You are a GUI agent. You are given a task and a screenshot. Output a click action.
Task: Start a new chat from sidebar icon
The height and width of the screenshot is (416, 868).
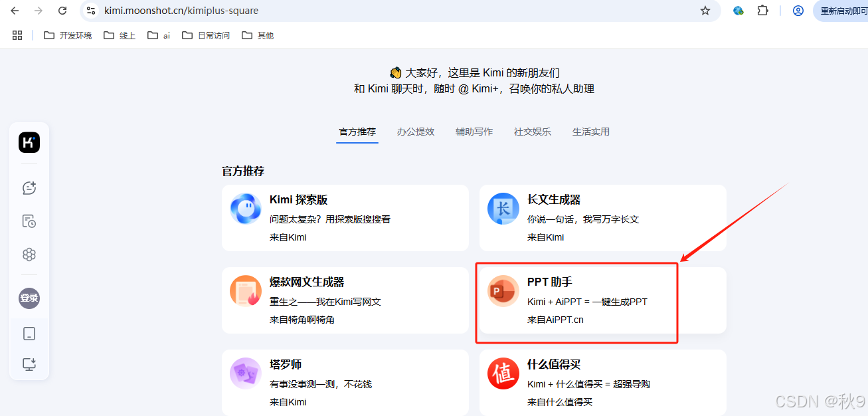coord(29,188)
